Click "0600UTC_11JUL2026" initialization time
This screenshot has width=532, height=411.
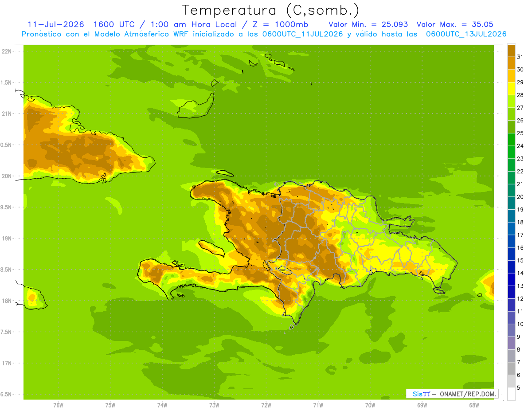(x=301, y=34)
